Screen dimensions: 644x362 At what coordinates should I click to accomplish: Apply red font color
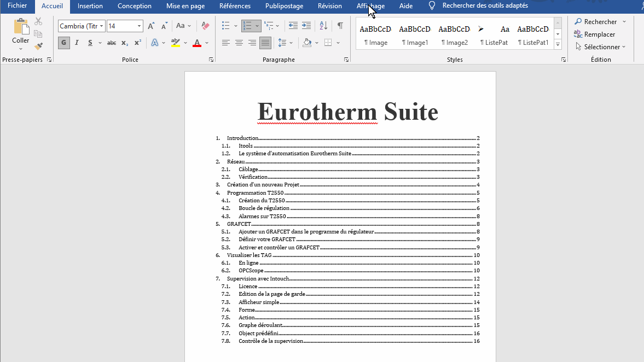197,43
